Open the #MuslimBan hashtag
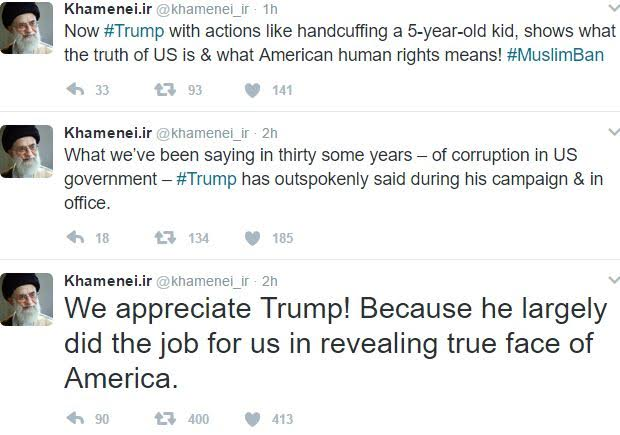Viewport: 620px width, 435px height. click(555, 54)
